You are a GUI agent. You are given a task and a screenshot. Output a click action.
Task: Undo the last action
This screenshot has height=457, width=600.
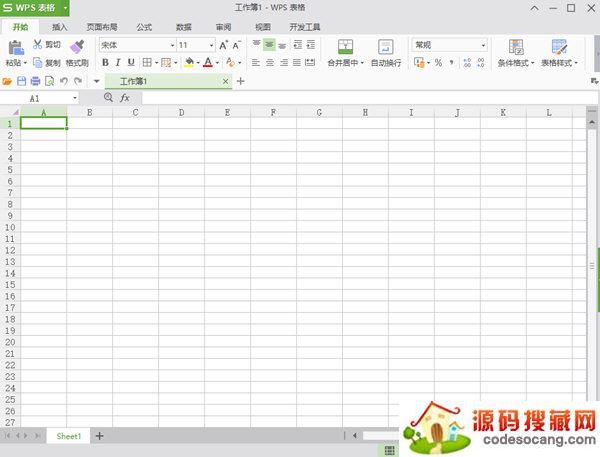[x=64, y=81]
